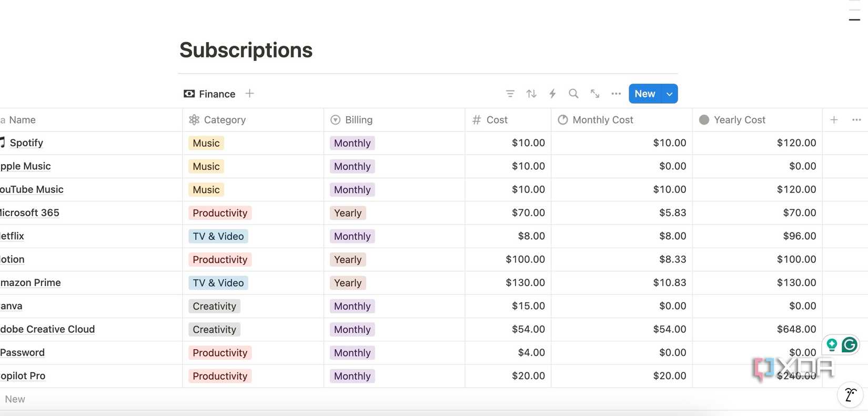868x416 pixels.
Task: Open the filter options for the table
Action: (510, 93)
